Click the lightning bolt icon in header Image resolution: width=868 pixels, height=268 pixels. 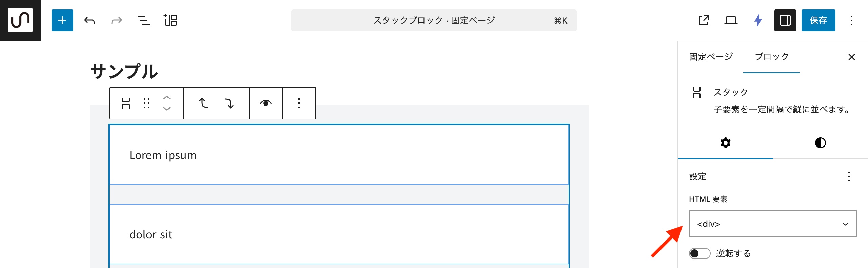[x=758, y=20]
